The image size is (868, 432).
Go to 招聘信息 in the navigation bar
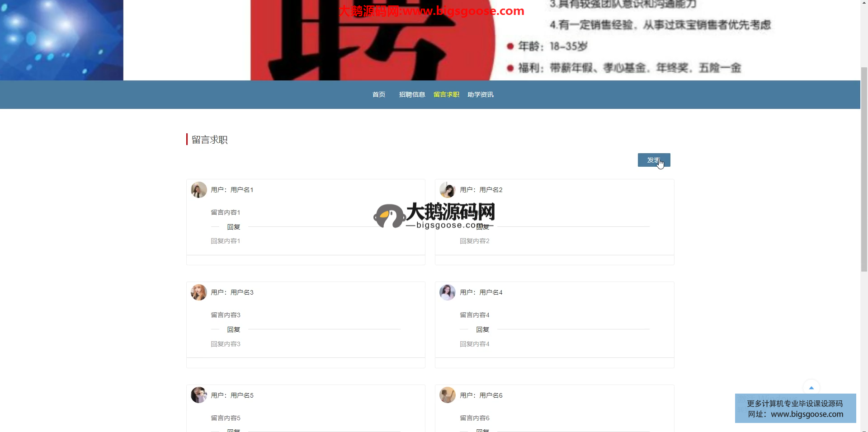click(x=412, y=94)
